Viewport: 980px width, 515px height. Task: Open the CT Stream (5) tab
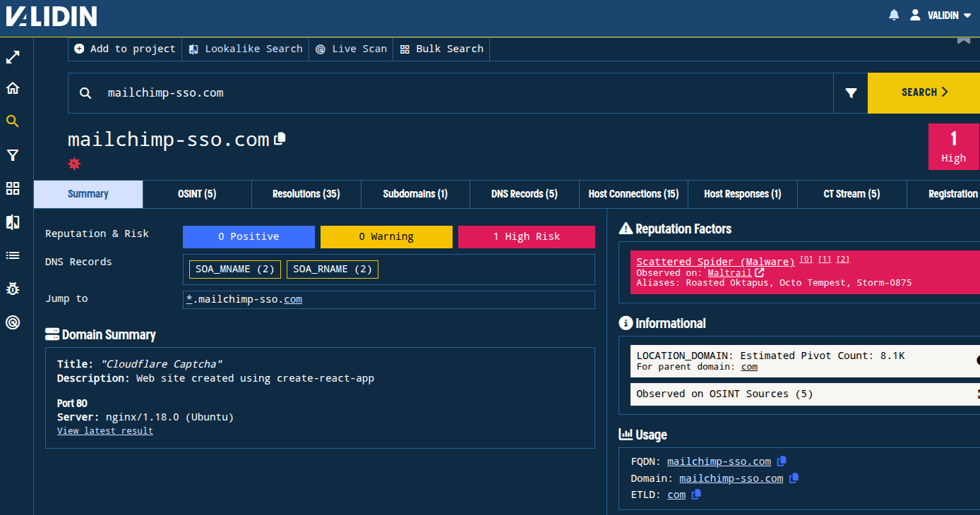[x=851, y=194]
